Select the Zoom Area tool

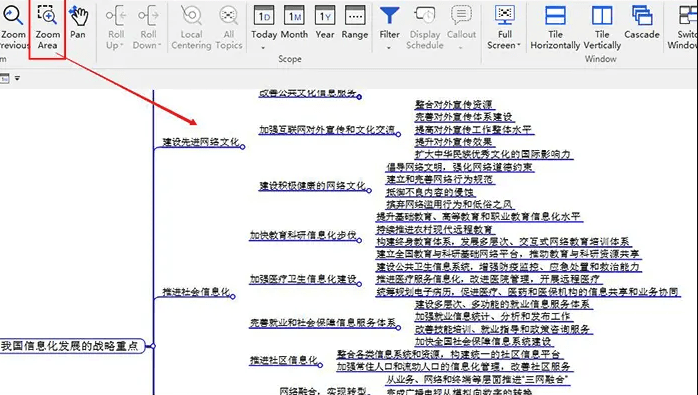47,27
